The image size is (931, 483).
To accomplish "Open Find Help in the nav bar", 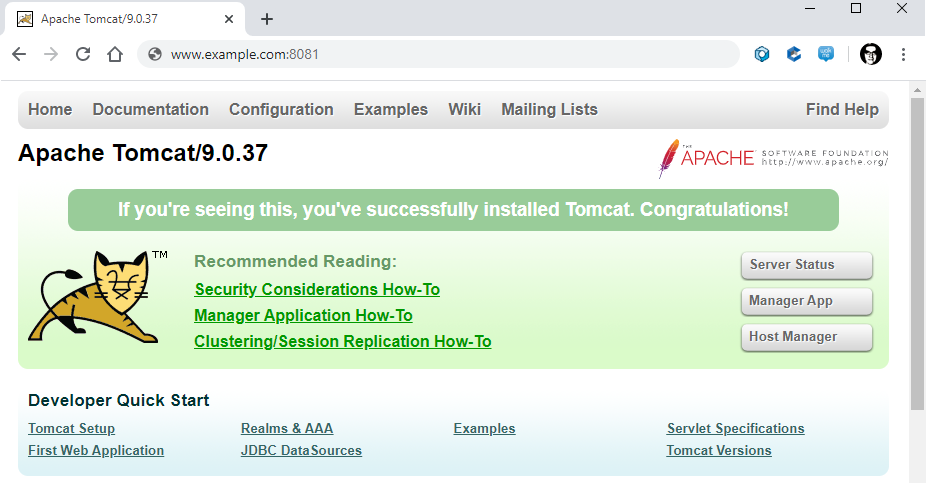I will click(x=842, y=109).
